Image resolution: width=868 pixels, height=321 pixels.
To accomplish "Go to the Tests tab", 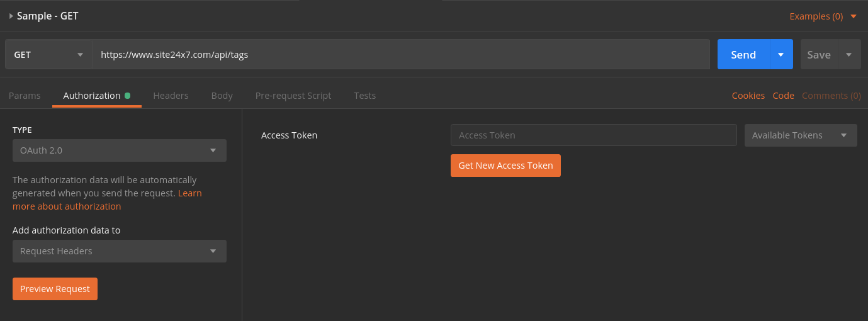I will tap(364, 96).
